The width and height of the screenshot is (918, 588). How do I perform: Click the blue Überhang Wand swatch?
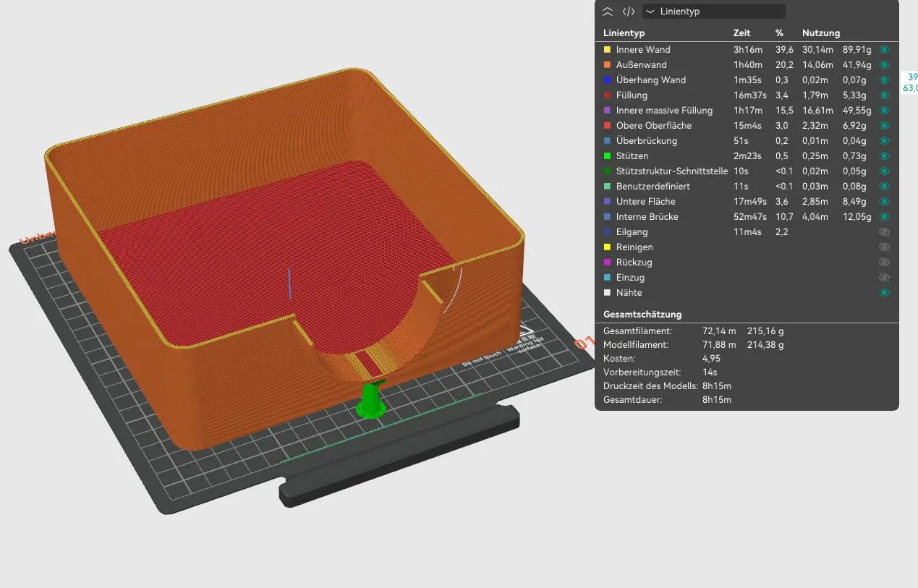(607, 80)
